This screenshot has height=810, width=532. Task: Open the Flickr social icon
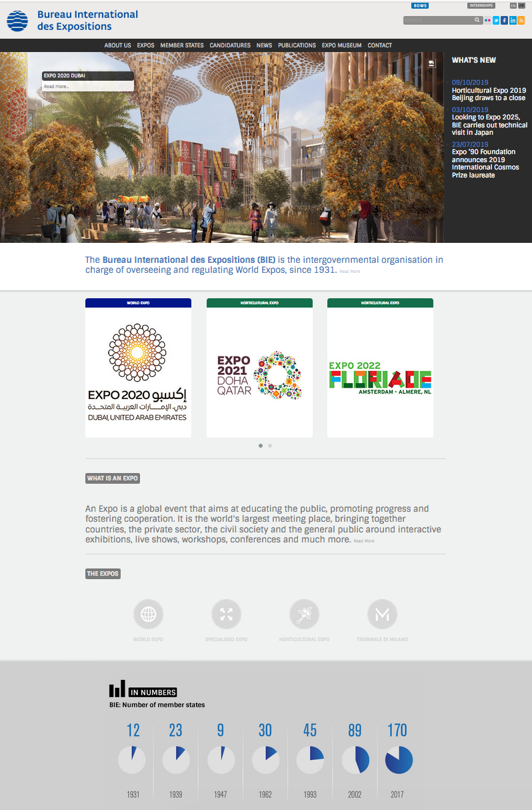(487, 21)
